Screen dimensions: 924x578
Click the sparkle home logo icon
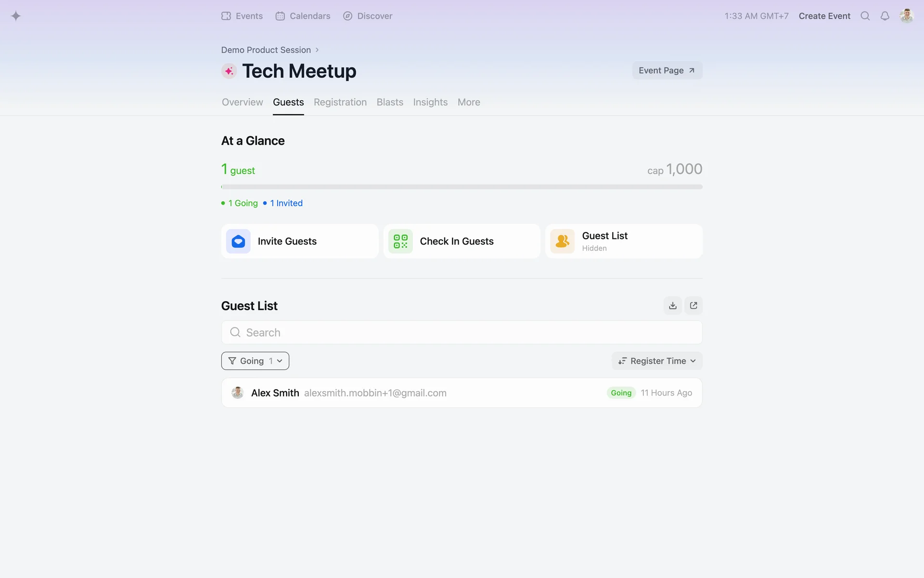16,16
